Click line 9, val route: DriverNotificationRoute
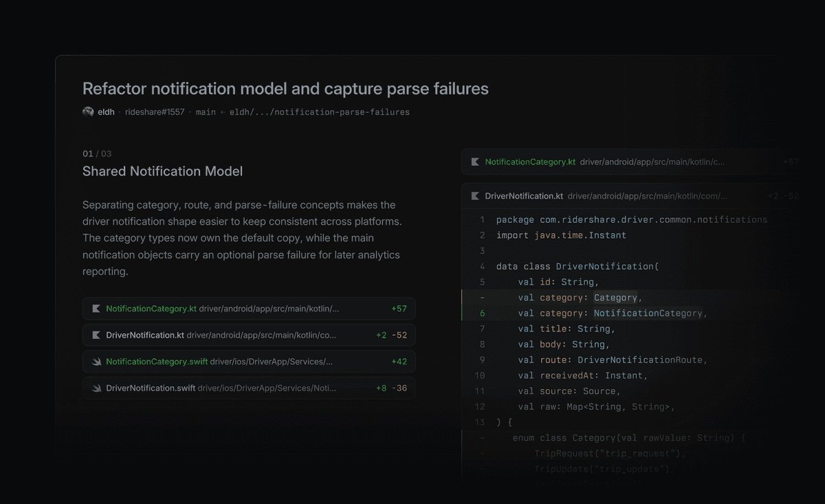The image size is (825, 504). (x=613, y=360)
